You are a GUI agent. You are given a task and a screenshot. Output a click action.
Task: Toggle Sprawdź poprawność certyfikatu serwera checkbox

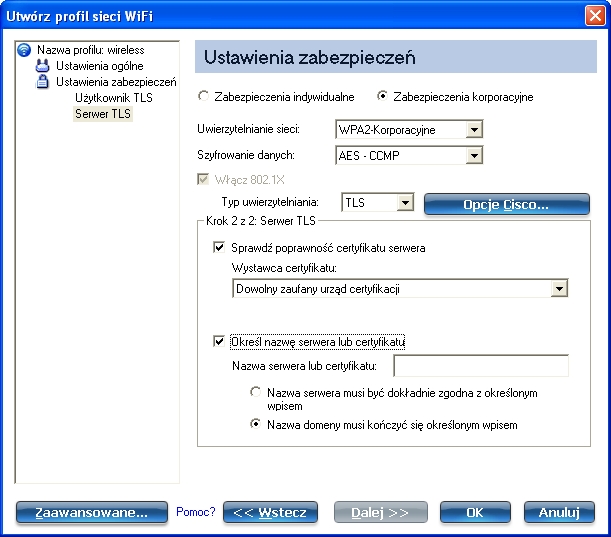(219, 247)
